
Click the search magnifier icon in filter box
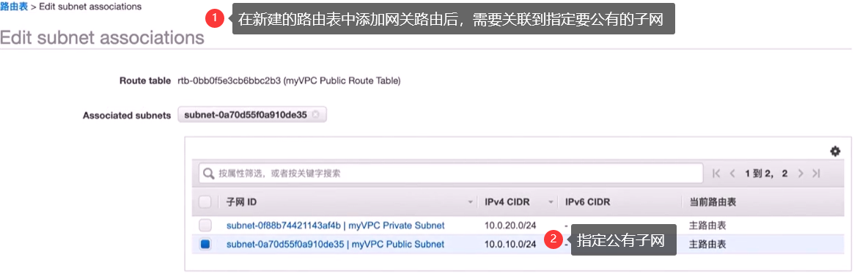[x=209, y=174]
